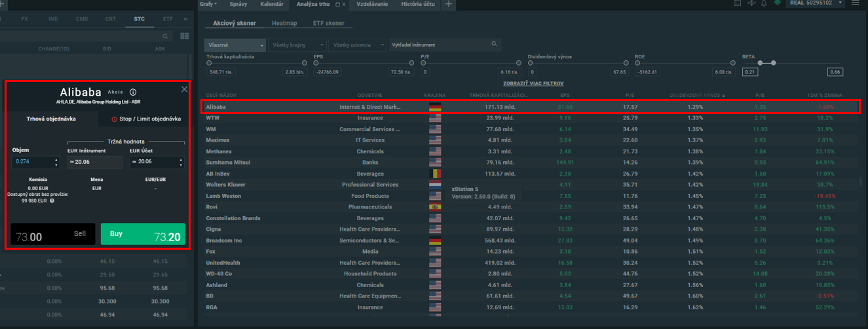Image resolution: width=868 pixels, height=329 pixels.
Task: Click the layout panel icon in top bar
Action: coord(738,4)
